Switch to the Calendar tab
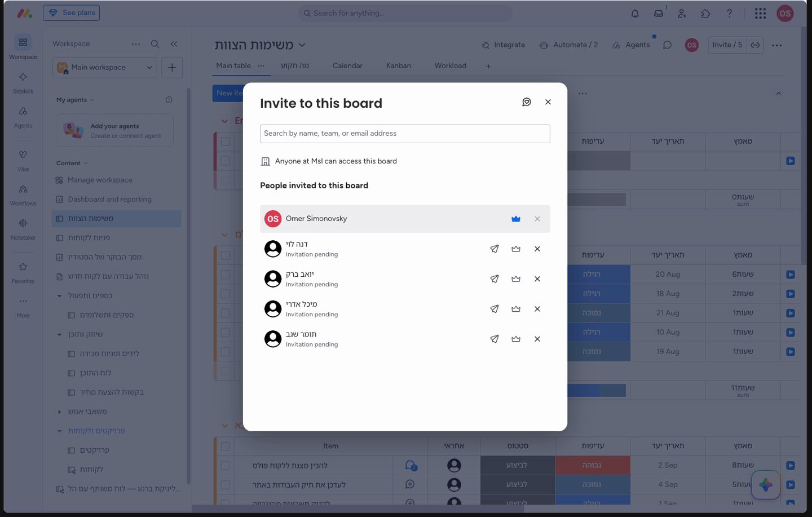Viewport: 812px width, 517px height. tap(347, 66)
